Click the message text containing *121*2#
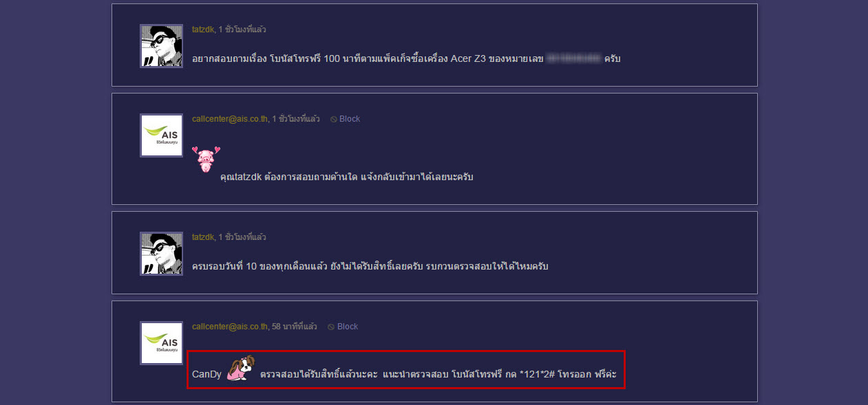The image size is (868, 405). 438,375
